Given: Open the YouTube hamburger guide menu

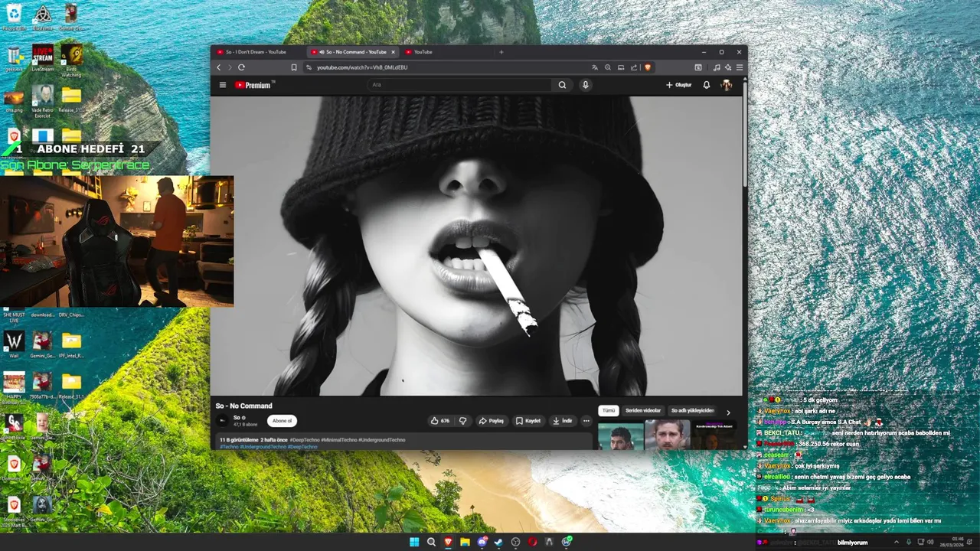Looking at the screenshot, I should (223, 85).
